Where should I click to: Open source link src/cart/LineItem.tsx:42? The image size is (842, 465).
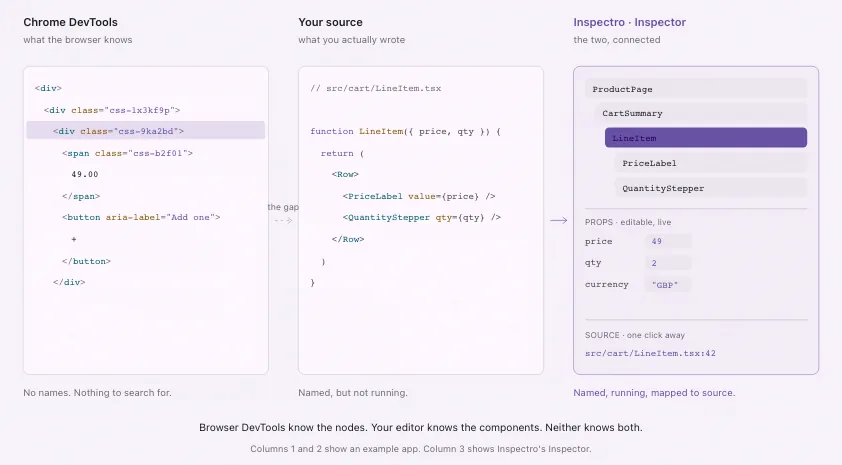(x=650, y=353)
